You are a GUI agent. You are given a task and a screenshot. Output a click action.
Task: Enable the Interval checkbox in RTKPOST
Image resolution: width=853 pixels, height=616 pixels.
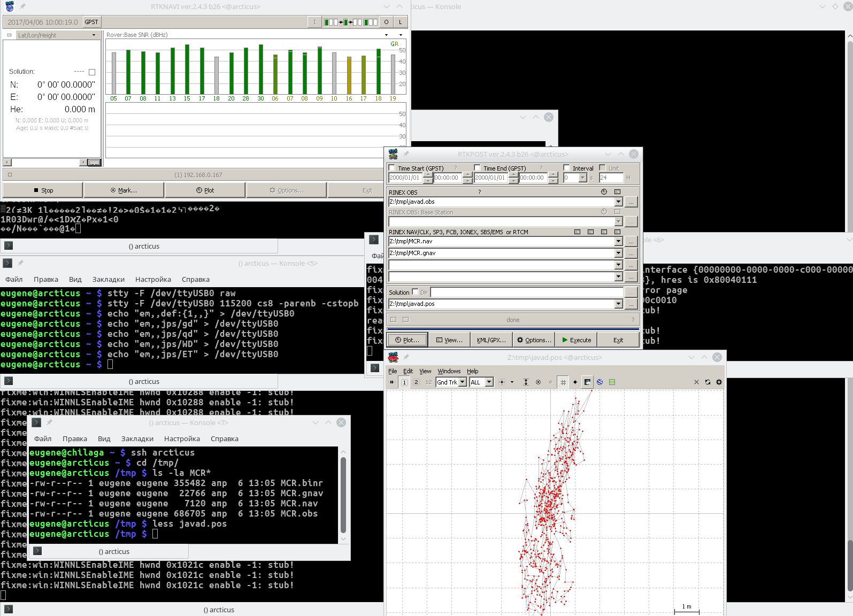tap(567, 168)
